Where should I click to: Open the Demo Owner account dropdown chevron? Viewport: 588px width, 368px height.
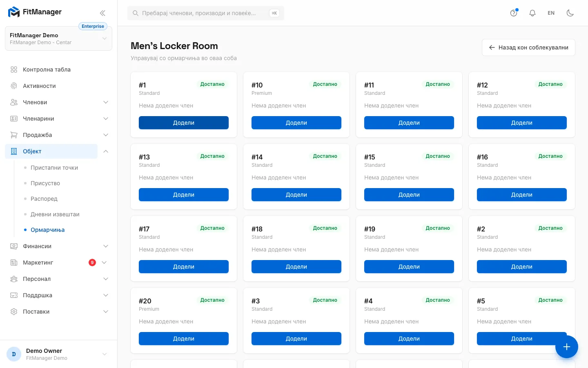click(105, 354)
